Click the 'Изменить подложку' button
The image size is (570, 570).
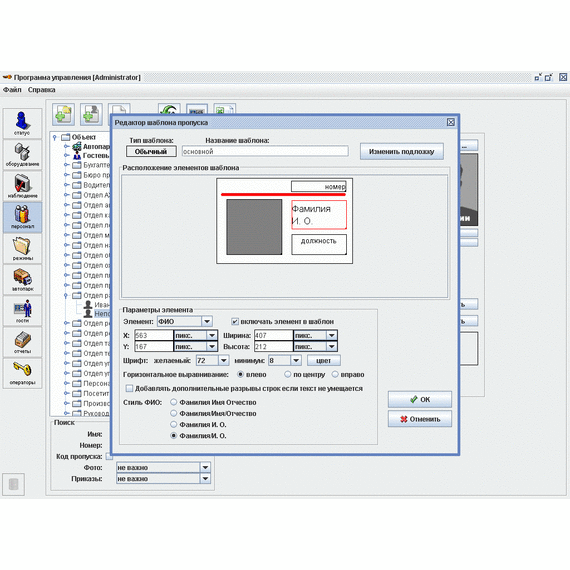click(x=402, y=151)
